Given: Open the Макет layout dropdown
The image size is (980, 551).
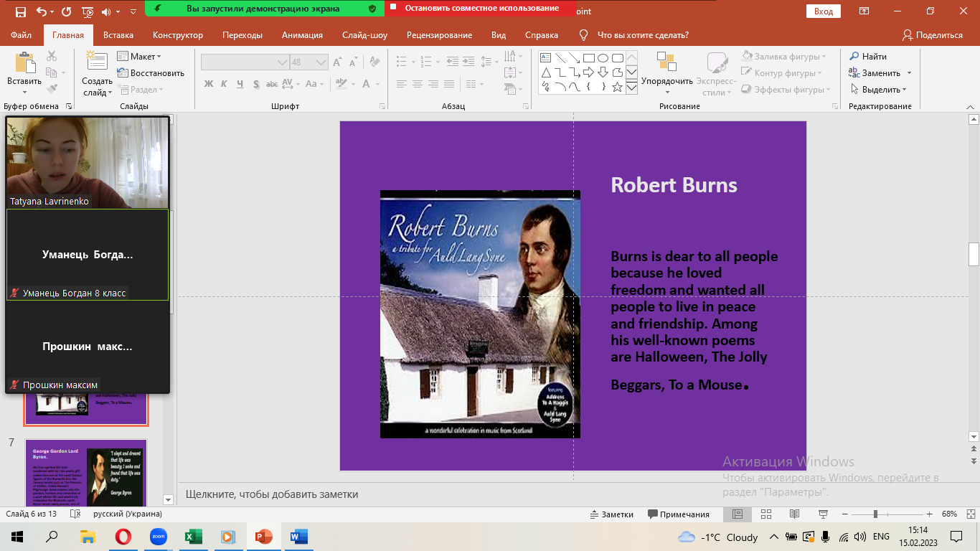Looking at the screenshot, I should 140,56.
